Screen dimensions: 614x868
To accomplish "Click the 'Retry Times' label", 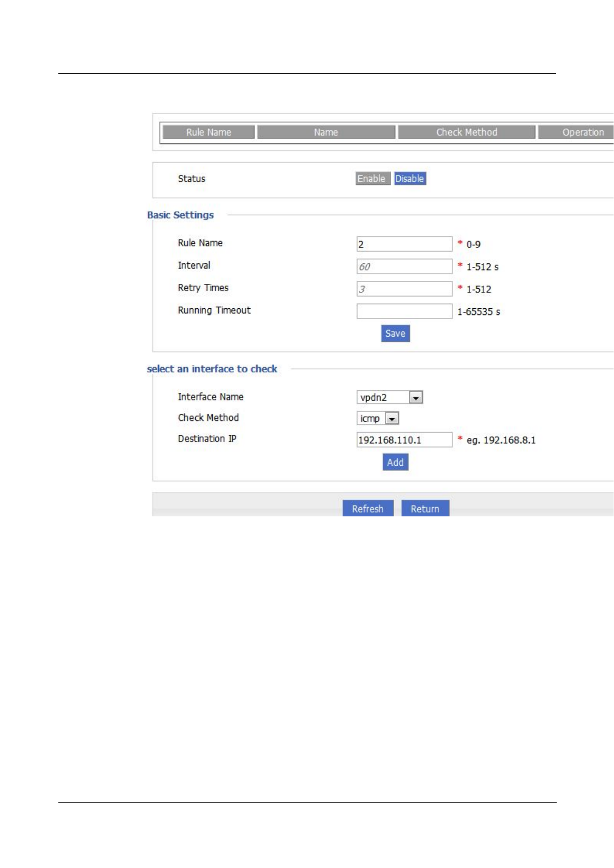I will tap(203, 288).
